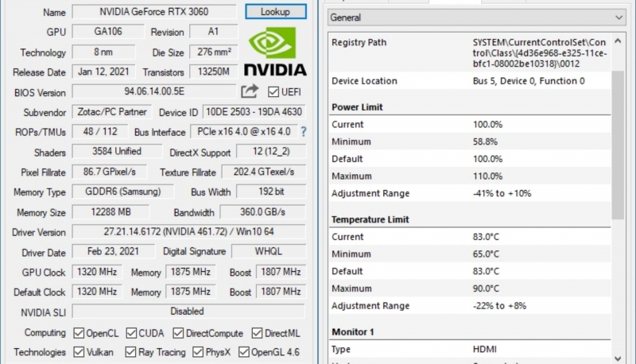This screenshot has height=364, width=636.
Task: Toggle the UEFI checkbox
Action: 273,92
